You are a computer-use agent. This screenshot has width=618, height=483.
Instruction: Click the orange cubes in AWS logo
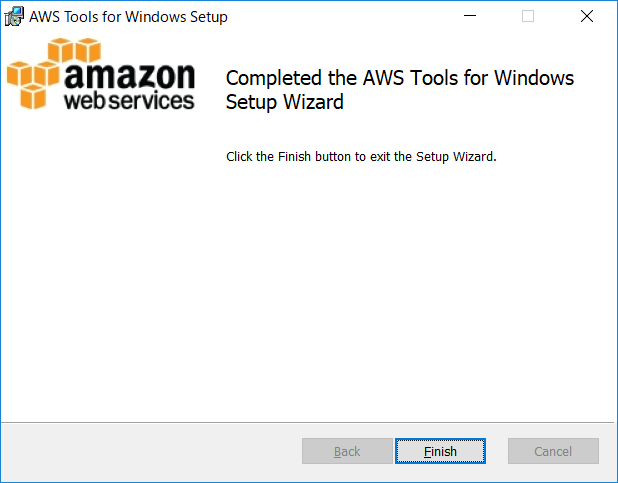pyautogui.click(x=54, y=73)
